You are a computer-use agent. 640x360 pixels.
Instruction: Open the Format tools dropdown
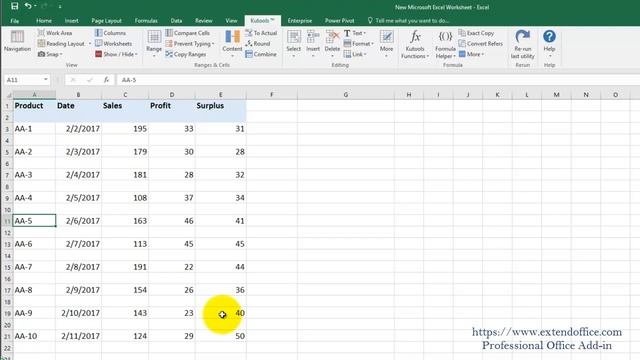coord(358,43)
